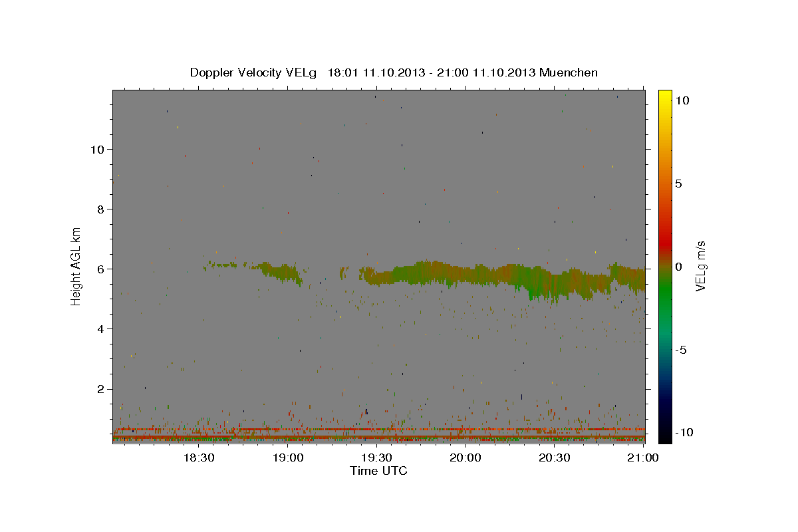Click the colorbar tick label "-10"
The height and width of the screenshot is (532, 798).
[x=683, y=432]
